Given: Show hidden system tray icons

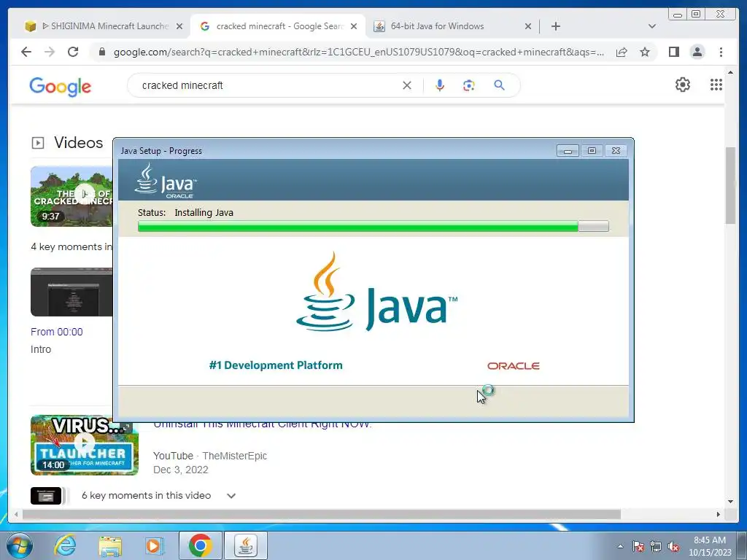Looking at the screenshot, I should [620, 546].
